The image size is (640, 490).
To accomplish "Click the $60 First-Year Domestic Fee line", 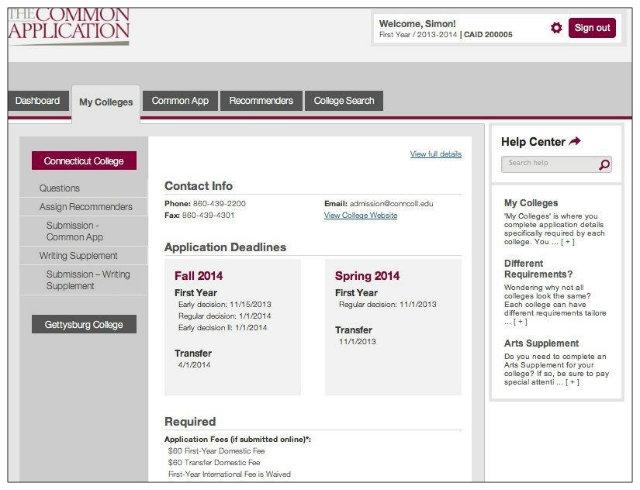I will (216, 451).
